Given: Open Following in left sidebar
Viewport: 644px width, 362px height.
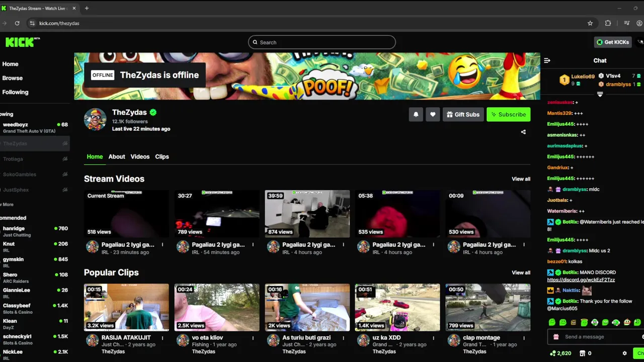Looking at the screenshot, I should [15, 92].
